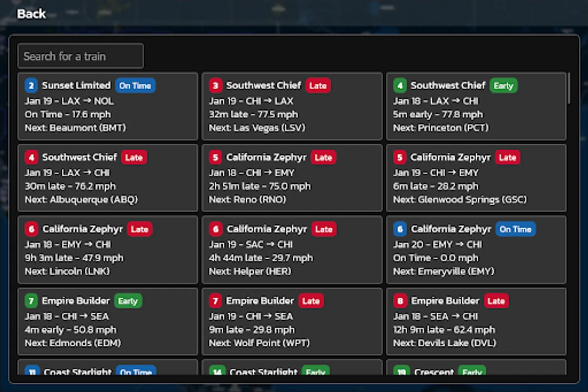Viewport: 588px width, 392px height.
Task: Select 'Next: Albuquerque (ABQ)' text
Action: tap(81, 200)
